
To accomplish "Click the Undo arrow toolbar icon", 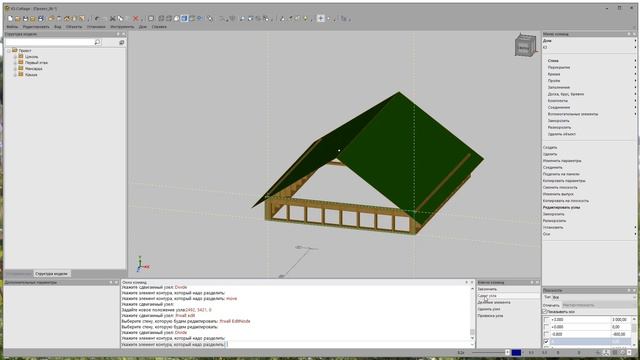I will click(x=97, y=19).
